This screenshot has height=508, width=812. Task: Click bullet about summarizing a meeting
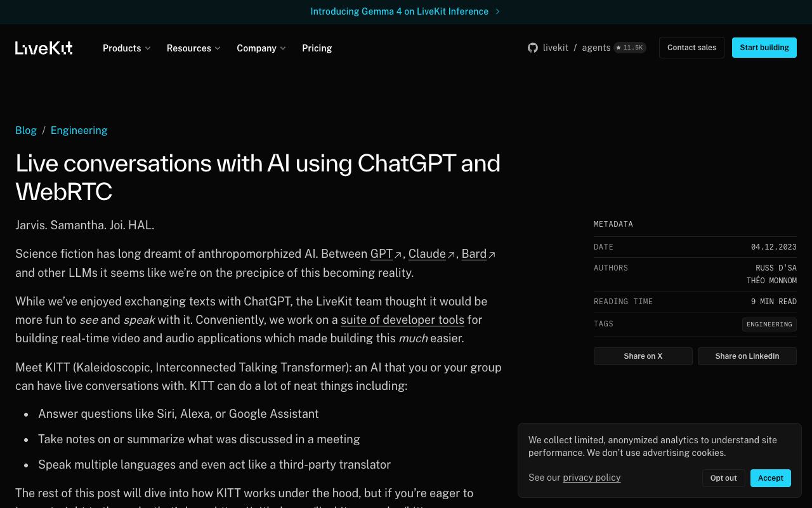pos(199,439)
